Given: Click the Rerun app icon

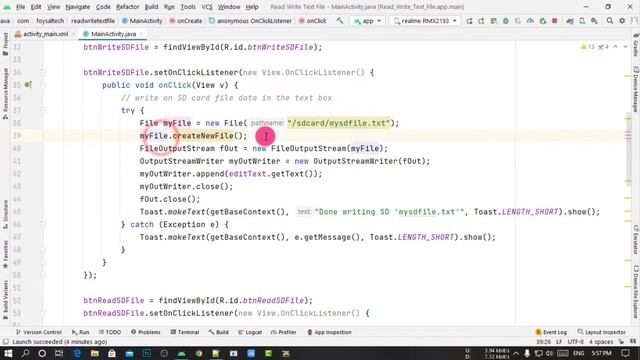Looking at the screenshot, I should tap(469, 21).
